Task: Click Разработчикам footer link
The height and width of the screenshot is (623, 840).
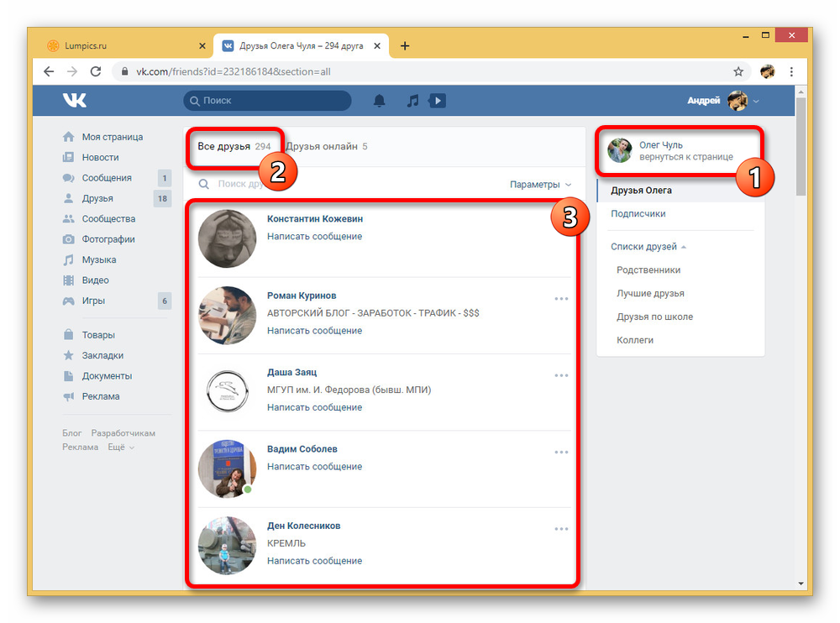Action: pos(123,433)
